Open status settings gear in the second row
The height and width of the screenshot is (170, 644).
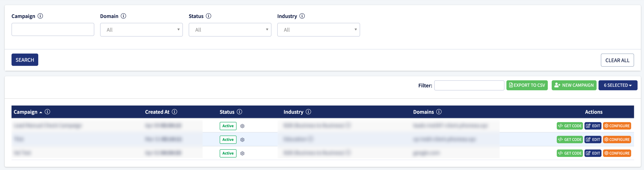coord(242,140)
